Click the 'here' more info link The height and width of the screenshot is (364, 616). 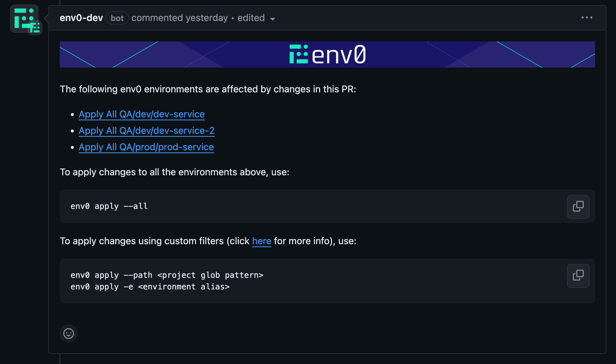coord(261,241)
